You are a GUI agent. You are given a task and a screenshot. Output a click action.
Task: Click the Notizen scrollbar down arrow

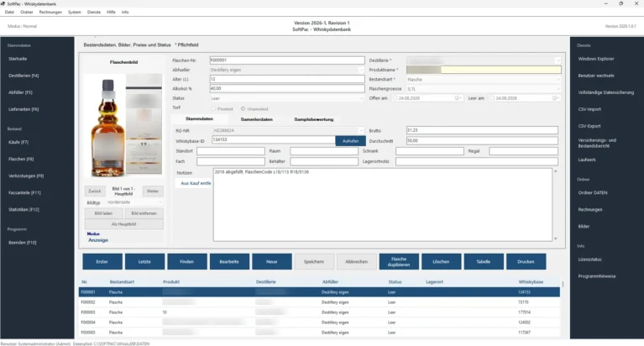(x=555, y=239)
